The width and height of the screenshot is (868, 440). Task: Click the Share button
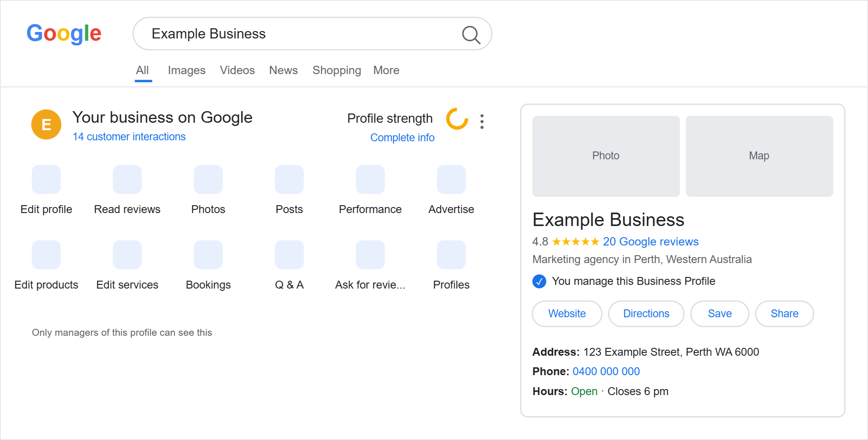785,314
